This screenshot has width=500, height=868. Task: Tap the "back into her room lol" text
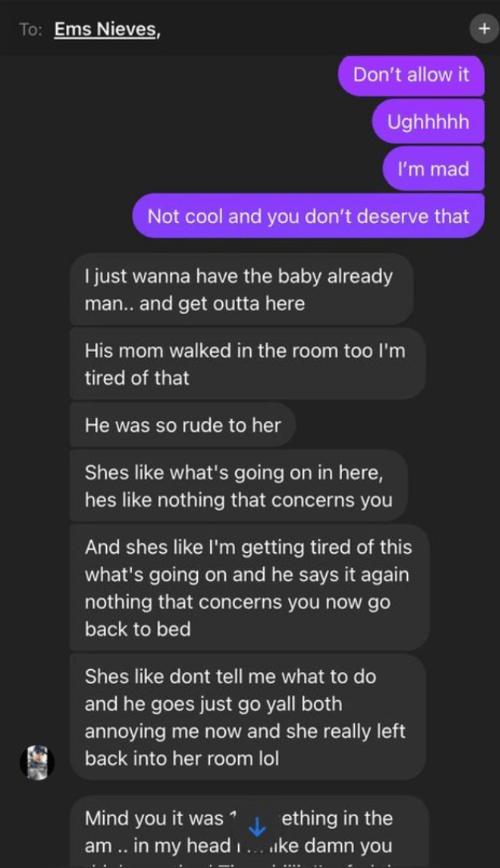182,759
